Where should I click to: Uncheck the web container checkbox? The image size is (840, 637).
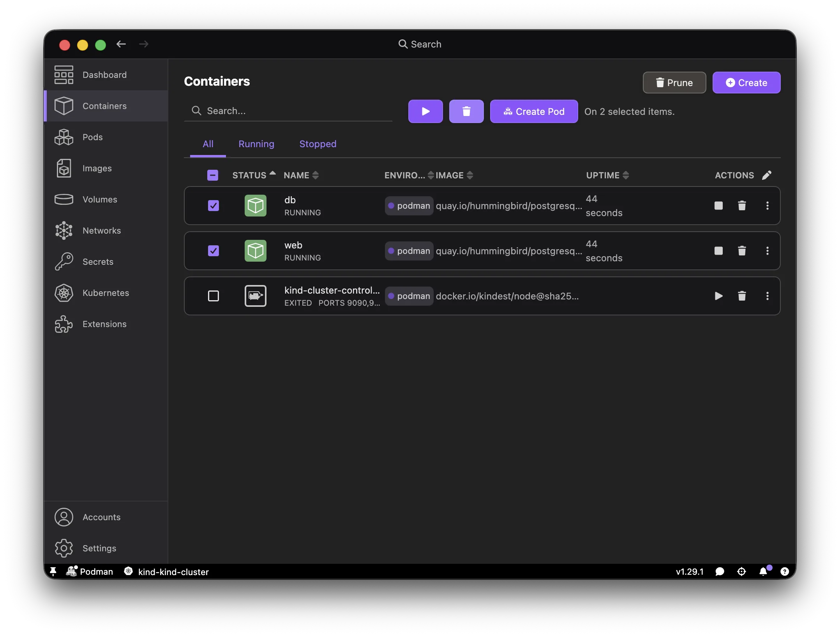coord(214,251)
